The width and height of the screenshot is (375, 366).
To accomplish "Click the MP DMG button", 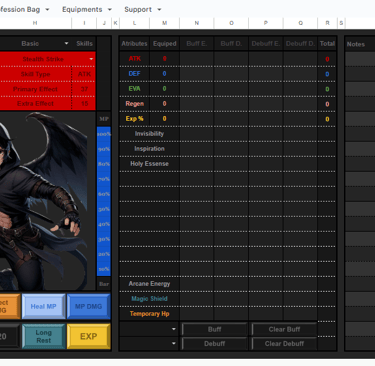I will [88, 306].
